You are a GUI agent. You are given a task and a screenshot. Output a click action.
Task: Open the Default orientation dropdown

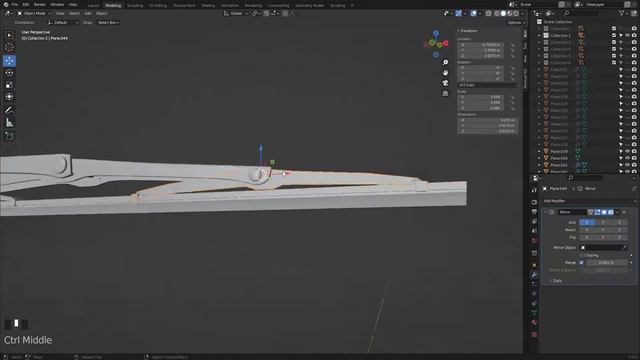click(62, 23)
